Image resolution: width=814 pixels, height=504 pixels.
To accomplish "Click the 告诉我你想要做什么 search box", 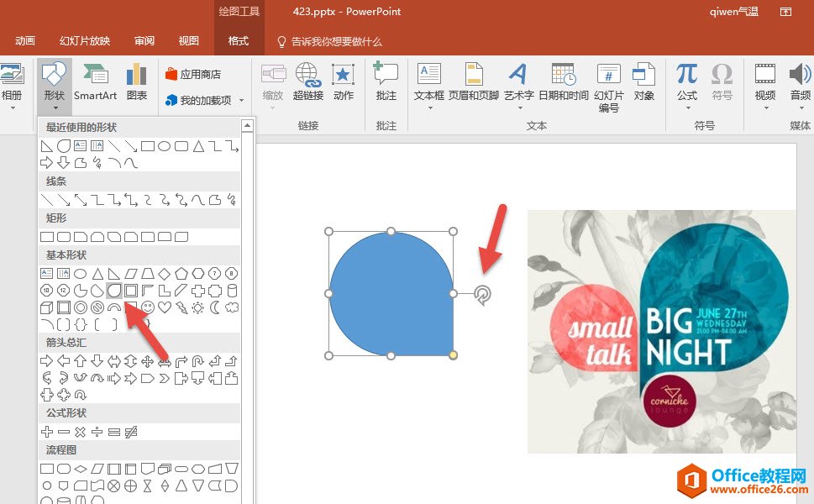I will (x=336, y=41).
